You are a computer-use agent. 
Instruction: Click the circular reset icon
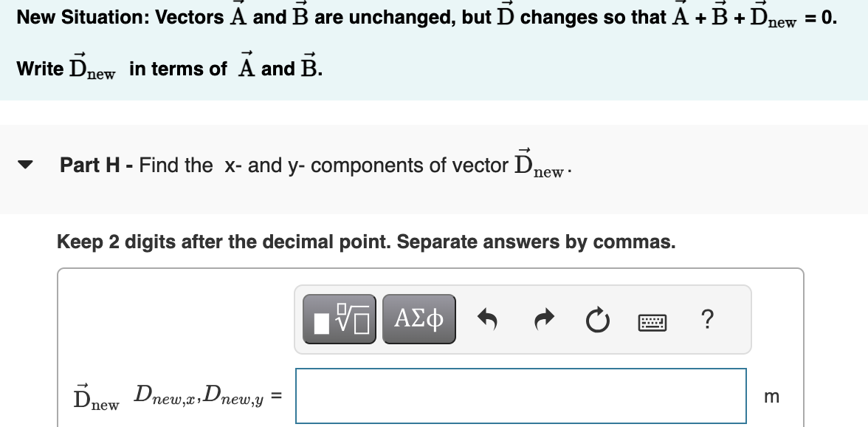pyautogui.click(x=597, y=318)
